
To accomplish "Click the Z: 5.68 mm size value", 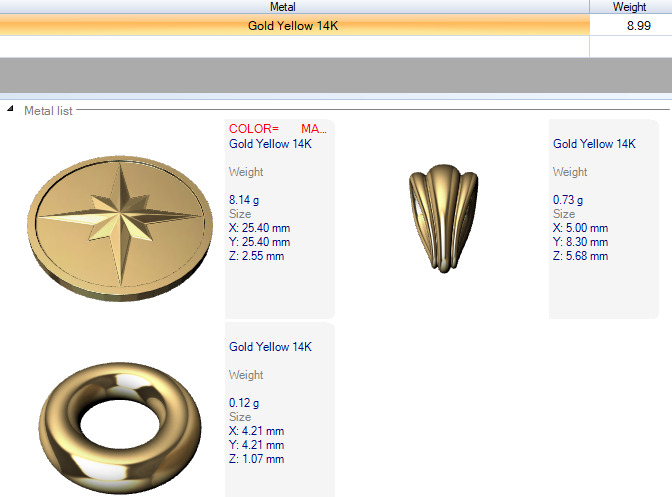I will pos(580,256).
